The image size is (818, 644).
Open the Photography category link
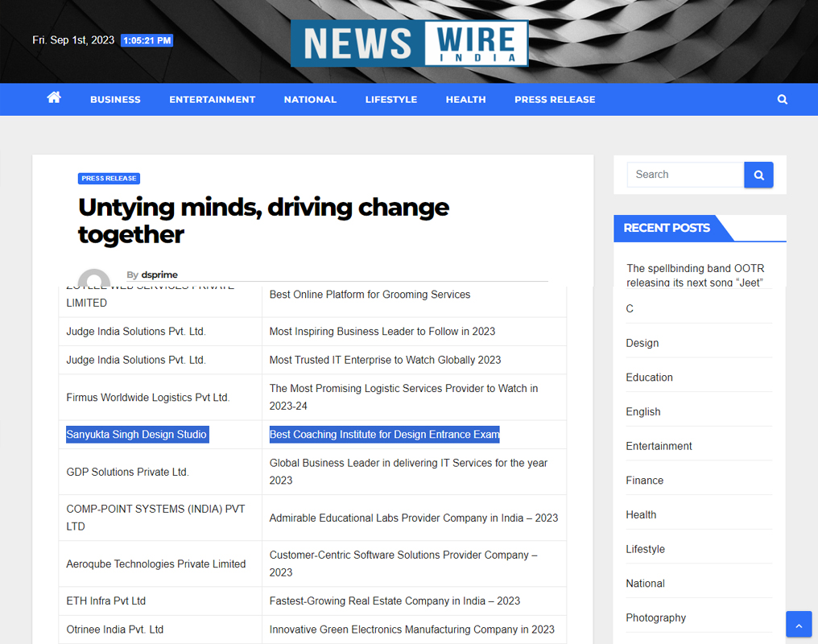[x=655, y=618]
